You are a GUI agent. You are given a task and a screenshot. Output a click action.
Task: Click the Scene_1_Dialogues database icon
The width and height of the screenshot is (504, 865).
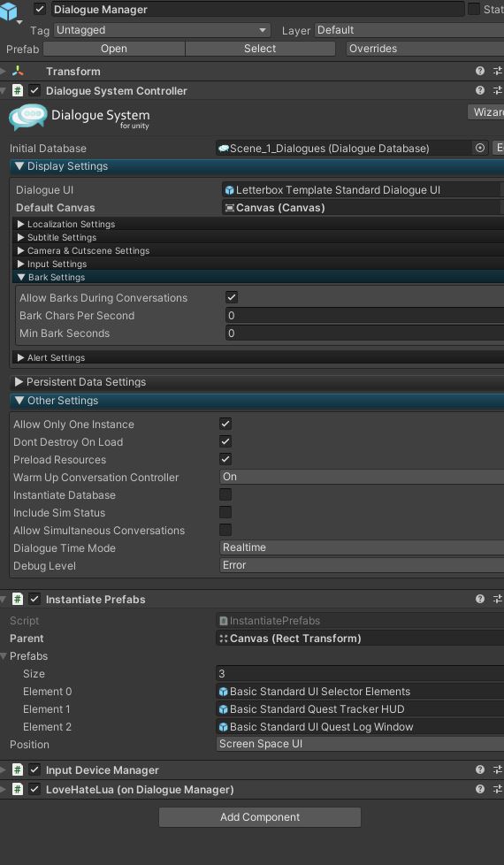(x=224, y=149)
